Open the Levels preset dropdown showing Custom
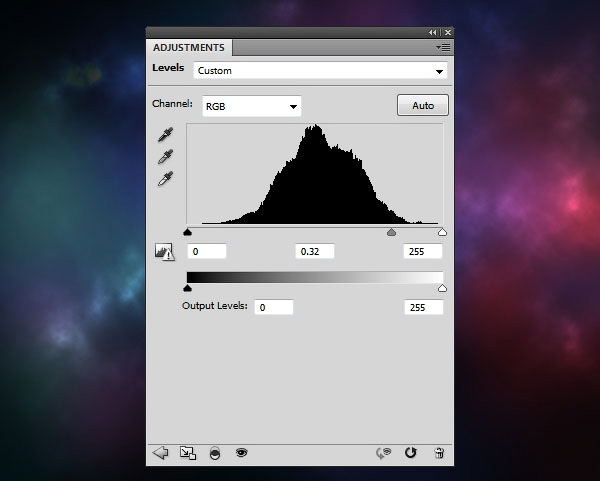Screen dimensions: 600x481 pyautogui.click(x=320, y=71)
